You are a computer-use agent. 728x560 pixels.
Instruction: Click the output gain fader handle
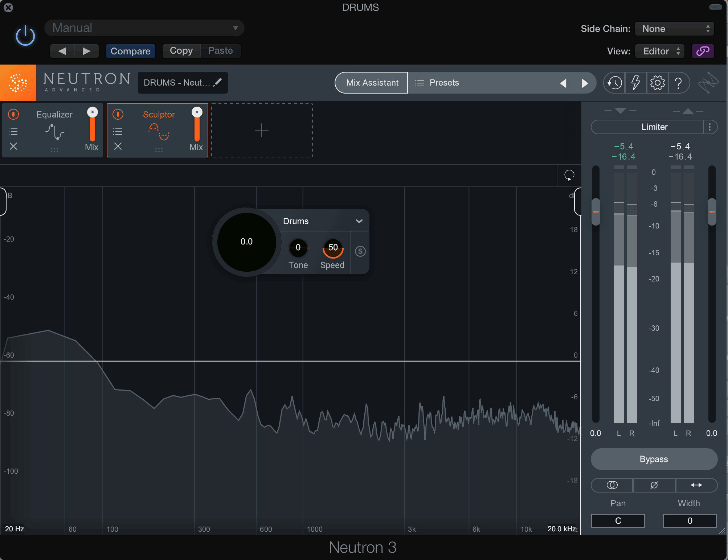point(712,211)
